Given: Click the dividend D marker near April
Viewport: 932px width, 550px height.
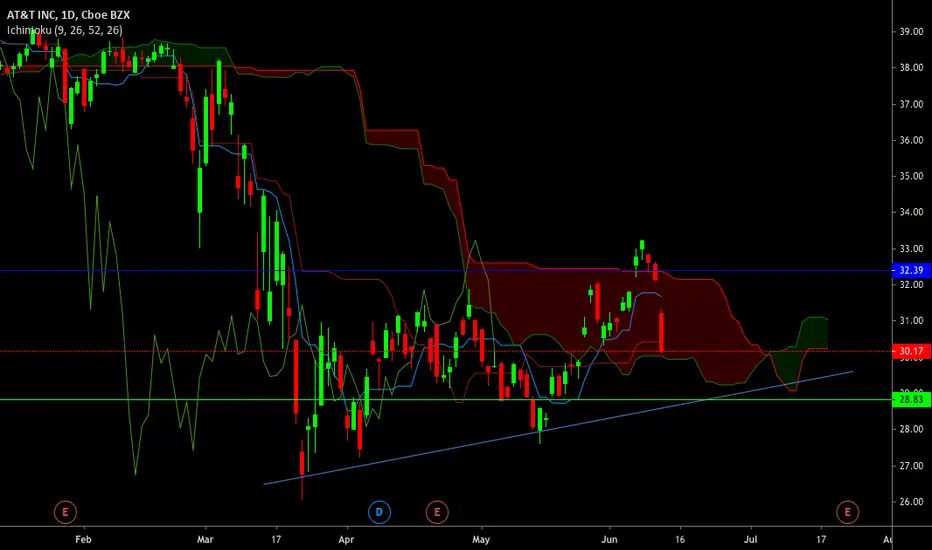Looking at the screenshot, I should pyautogui.click(x=379, y=512).
